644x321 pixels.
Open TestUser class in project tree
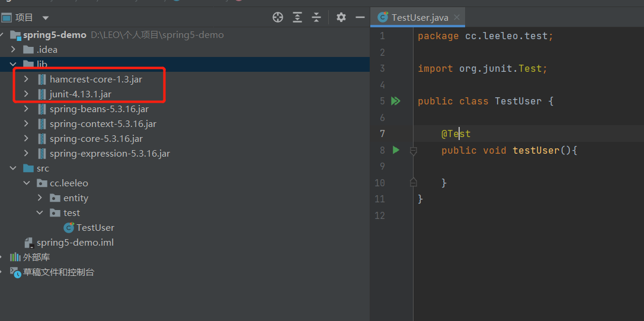pyautogui.click(x=95, y=228)
